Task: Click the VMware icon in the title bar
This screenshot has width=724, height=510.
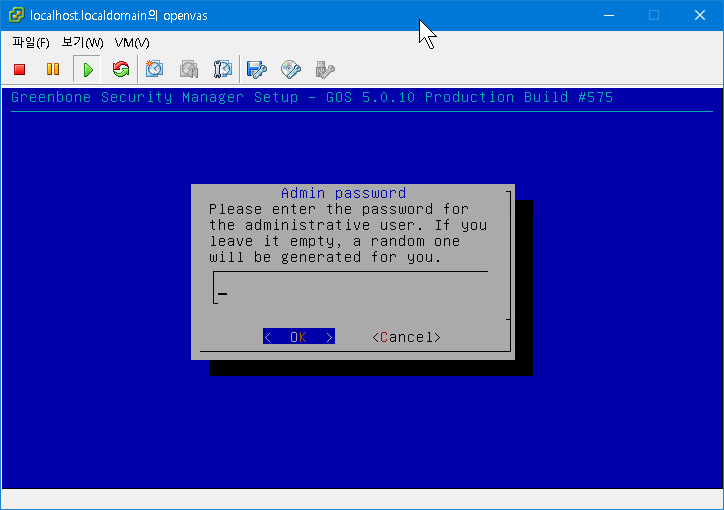Action: point(17,15)
